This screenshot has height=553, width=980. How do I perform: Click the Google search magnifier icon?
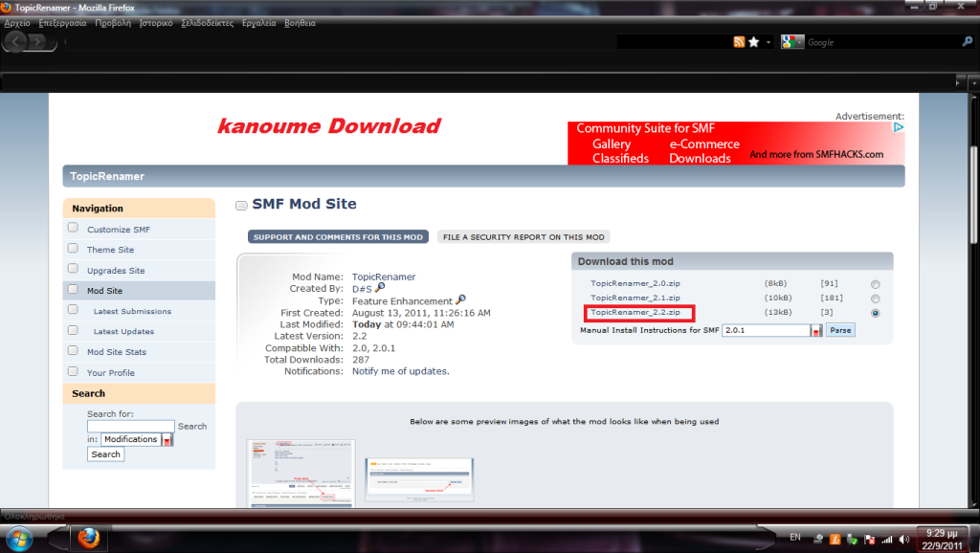tap(967, 42)
